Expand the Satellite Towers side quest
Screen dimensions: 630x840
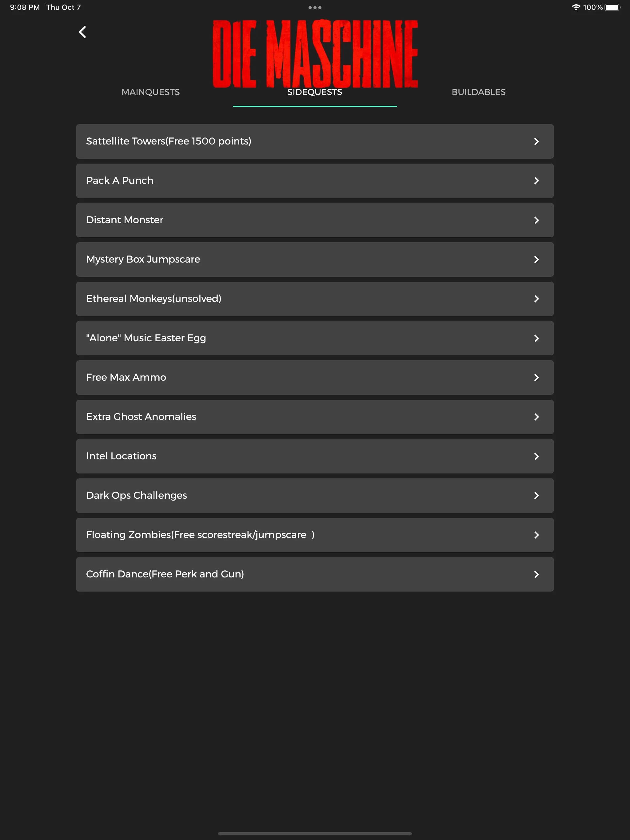[x=315, y=141]
